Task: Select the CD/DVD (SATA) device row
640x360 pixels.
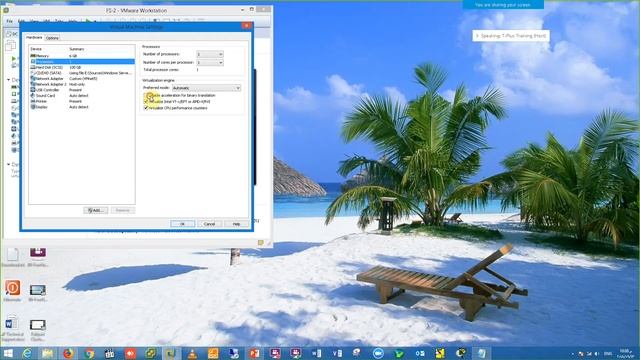Action: click(82, 73)
